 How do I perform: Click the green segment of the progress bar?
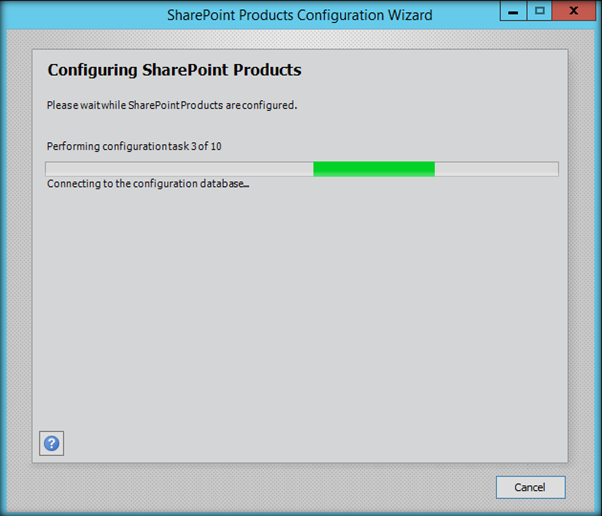374,169
